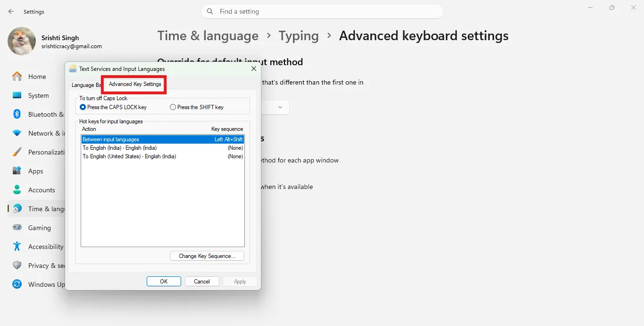Select the To English (India) hotkey row

pos(163,148)
